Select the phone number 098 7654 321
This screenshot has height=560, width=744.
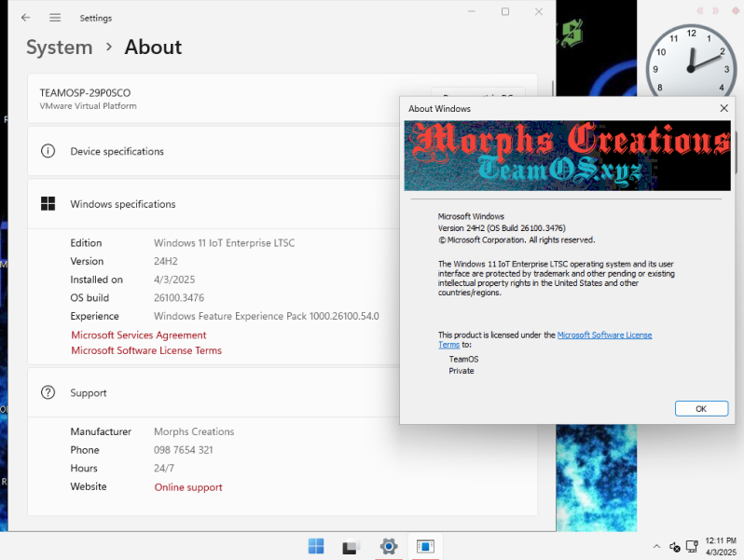click(183, 450)
